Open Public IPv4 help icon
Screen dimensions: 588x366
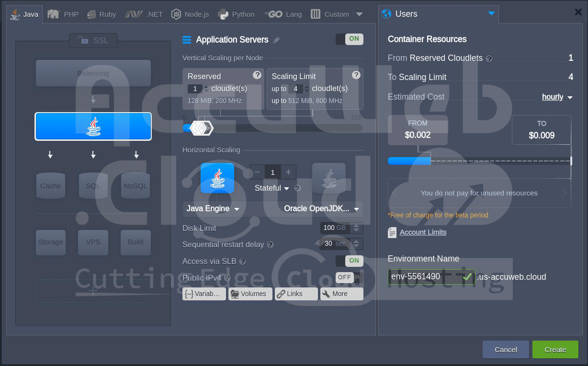click(x=227, y=278)
